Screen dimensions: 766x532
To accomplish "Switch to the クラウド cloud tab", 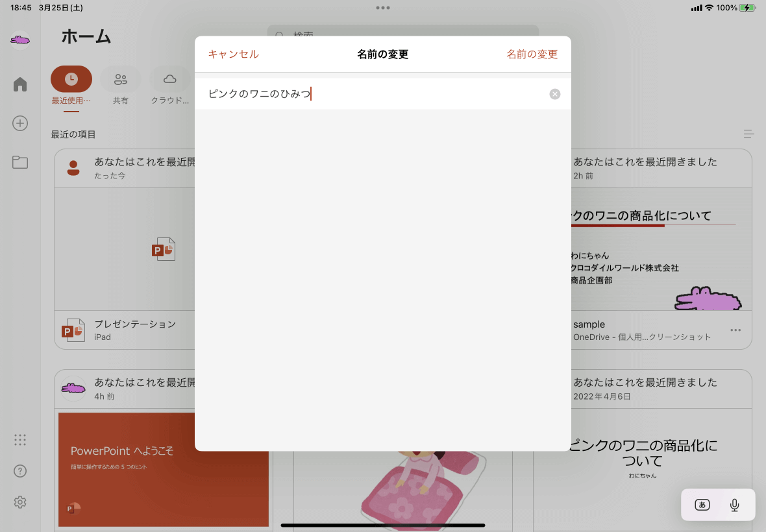I will pos(169,86).
